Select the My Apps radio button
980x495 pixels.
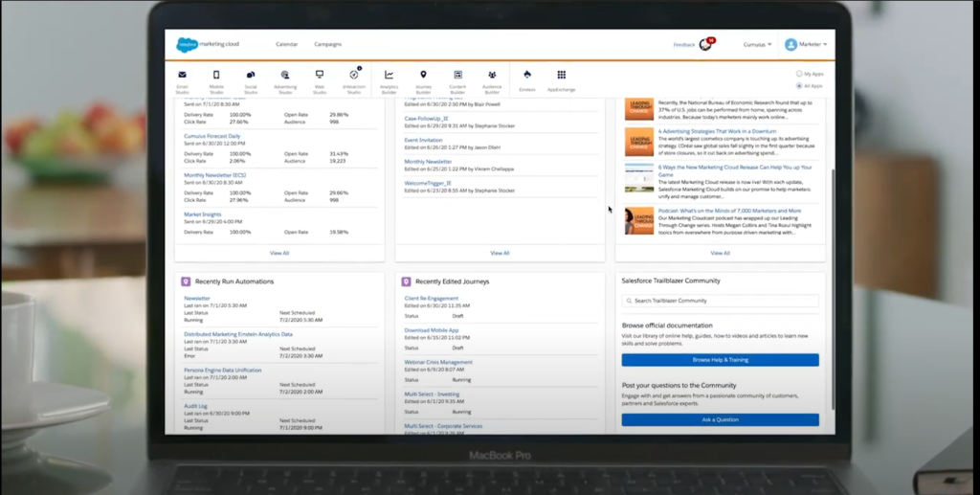point(799,74)
